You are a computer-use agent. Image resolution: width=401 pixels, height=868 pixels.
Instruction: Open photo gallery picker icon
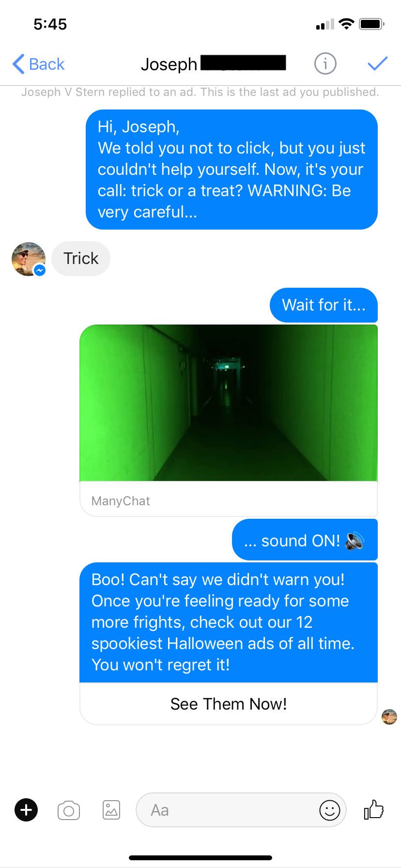tap(111, 810)
